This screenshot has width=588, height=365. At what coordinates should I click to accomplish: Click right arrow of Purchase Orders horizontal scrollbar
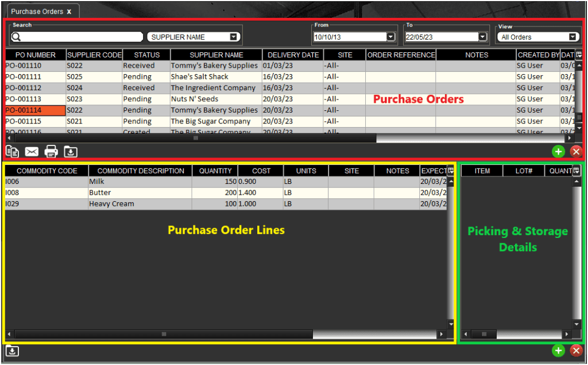point(570,138)
